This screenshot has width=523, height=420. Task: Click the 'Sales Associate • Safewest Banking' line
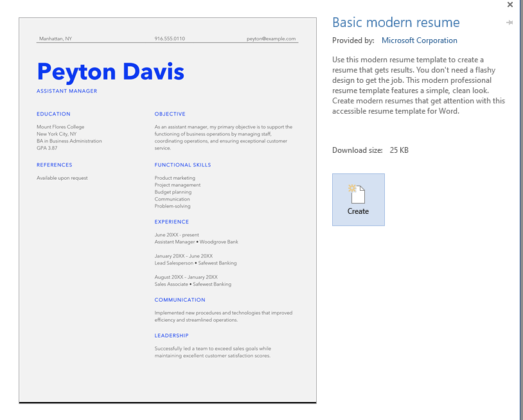193,284
